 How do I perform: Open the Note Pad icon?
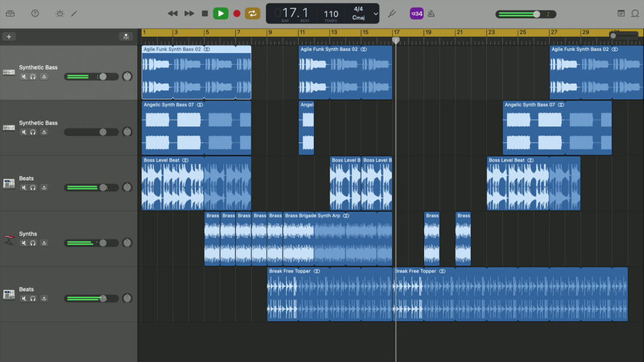[621, 14]
